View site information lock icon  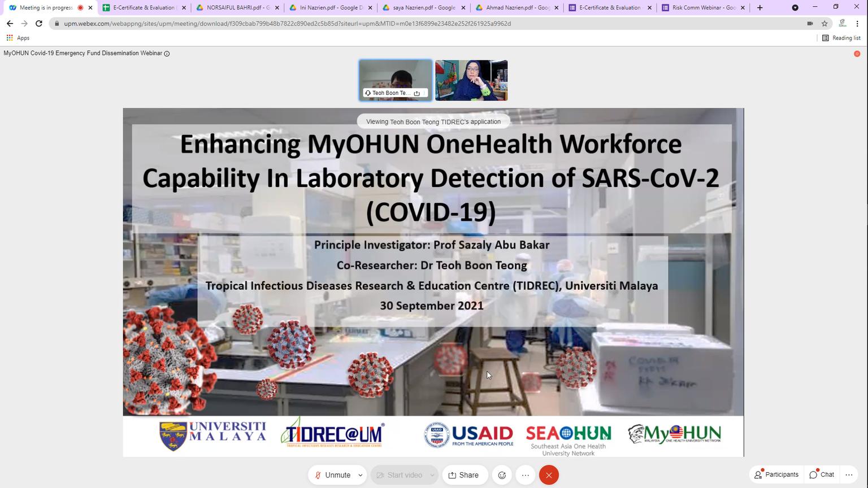[57, 24]
